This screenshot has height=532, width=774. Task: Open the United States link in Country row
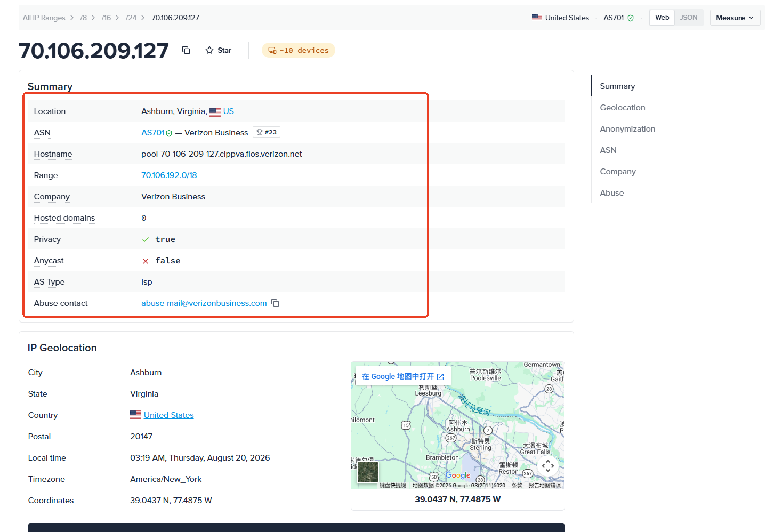169,415
